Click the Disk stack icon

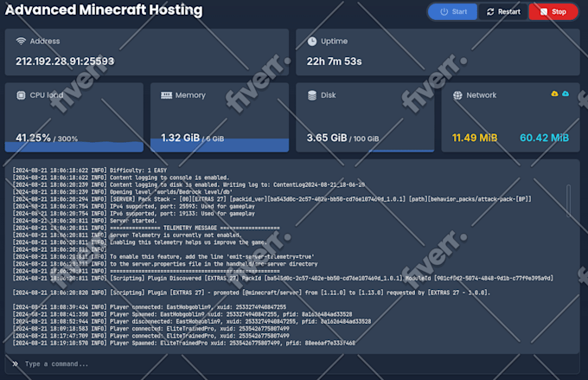tap(312, 95)
